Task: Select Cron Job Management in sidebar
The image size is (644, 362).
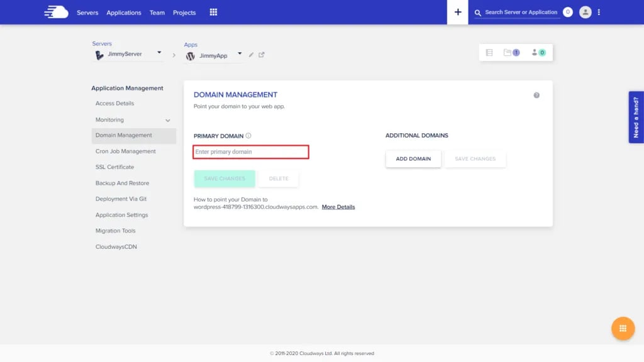Action: (x=126, y=151)
